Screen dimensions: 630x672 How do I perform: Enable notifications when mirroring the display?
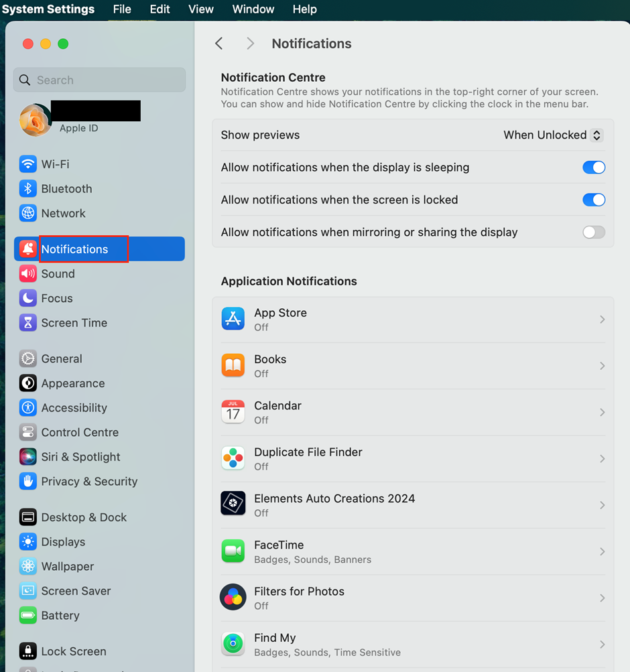tap(594, 232)
